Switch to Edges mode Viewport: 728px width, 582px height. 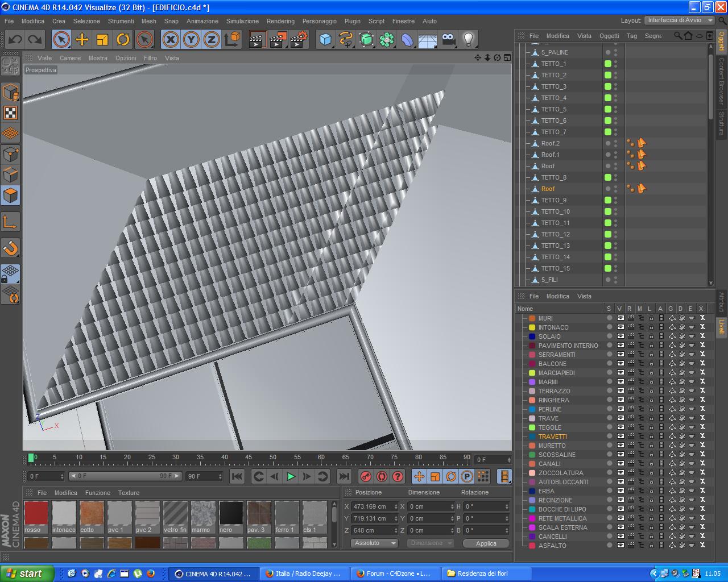(x=10, y=174)
